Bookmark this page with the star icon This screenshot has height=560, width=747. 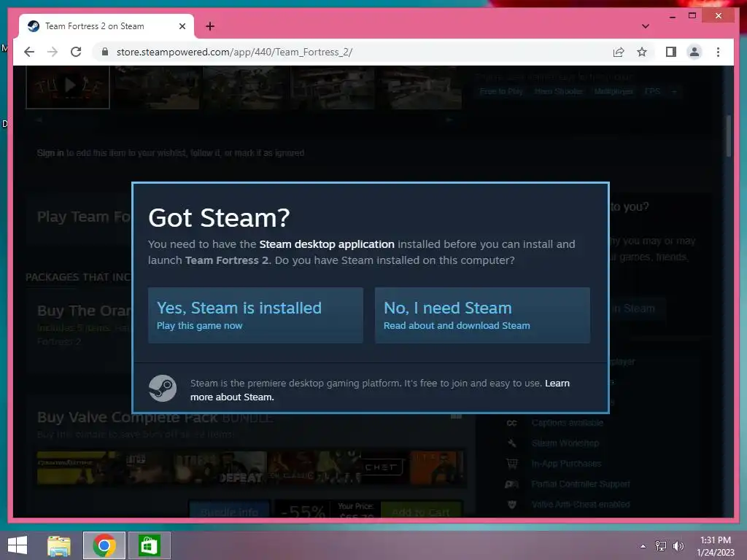click(642, 52)
